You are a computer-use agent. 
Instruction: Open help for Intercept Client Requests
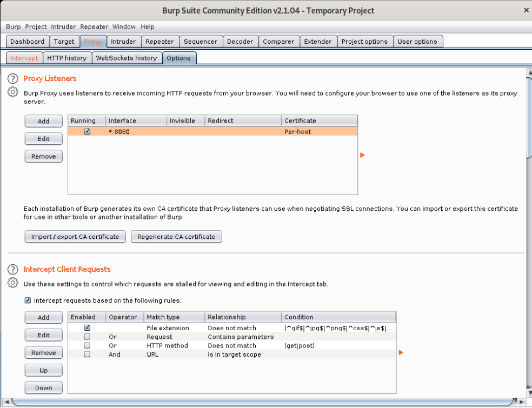coord(13,270)
